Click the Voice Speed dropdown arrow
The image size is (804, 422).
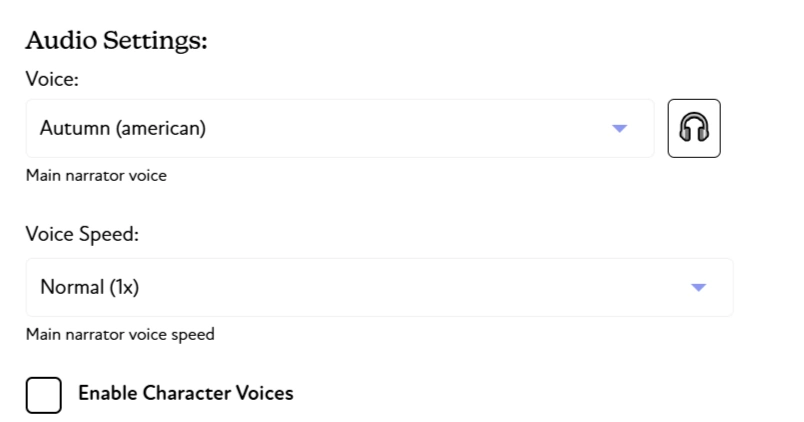pyautogui.click(x=698, y=287)
